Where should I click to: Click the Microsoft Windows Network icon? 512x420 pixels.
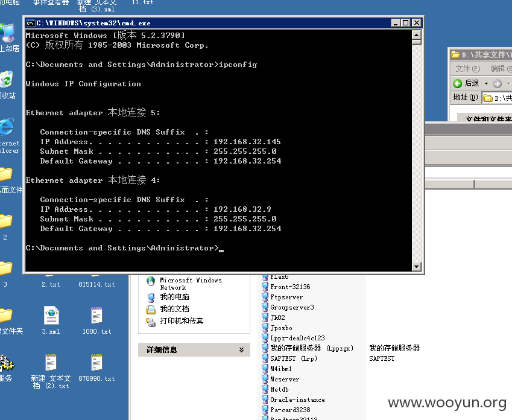[x=151, y=281]
